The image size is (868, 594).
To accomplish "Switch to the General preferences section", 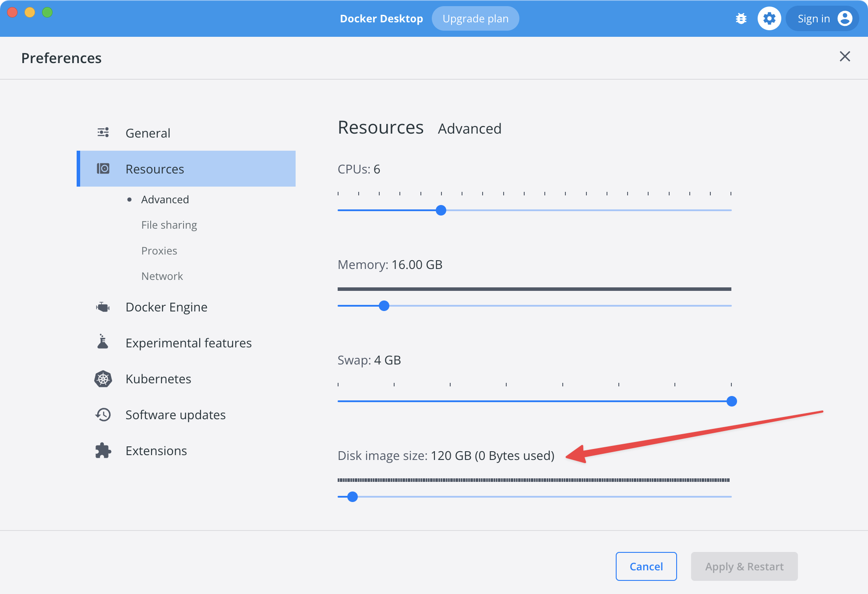I will [147, 133].
